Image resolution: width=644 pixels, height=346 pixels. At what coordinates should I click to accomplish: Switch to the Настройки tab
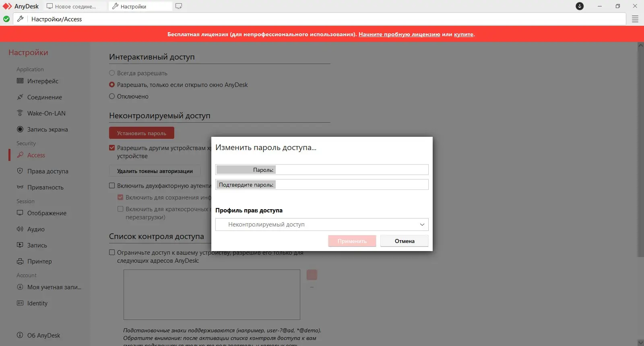[140, 6]
